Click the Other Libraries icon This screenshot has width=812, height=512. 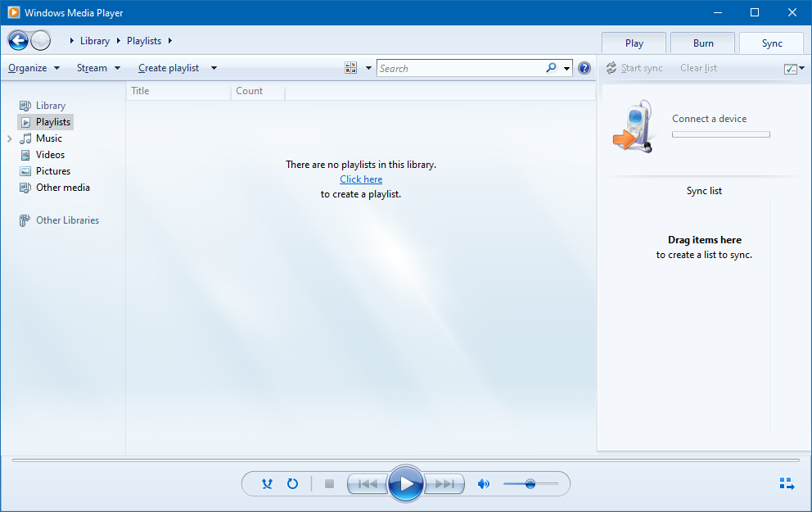pos(25,220)
